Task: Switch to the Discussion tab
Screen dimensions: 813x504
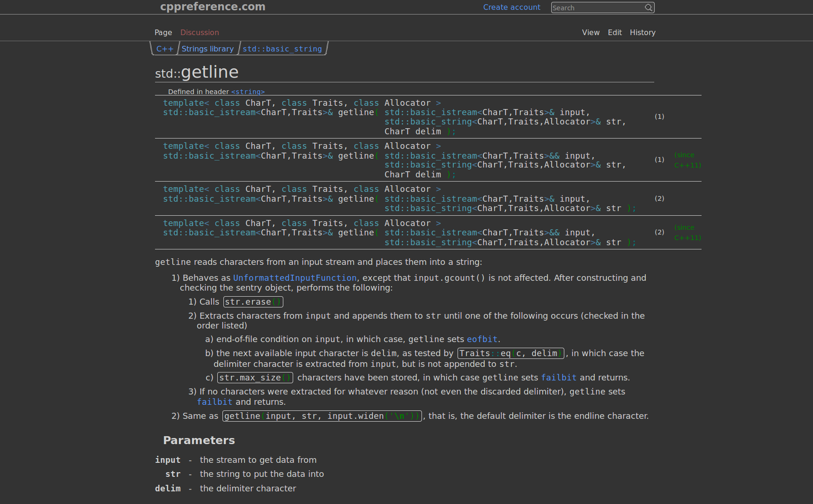Action: tap(200, 32)
